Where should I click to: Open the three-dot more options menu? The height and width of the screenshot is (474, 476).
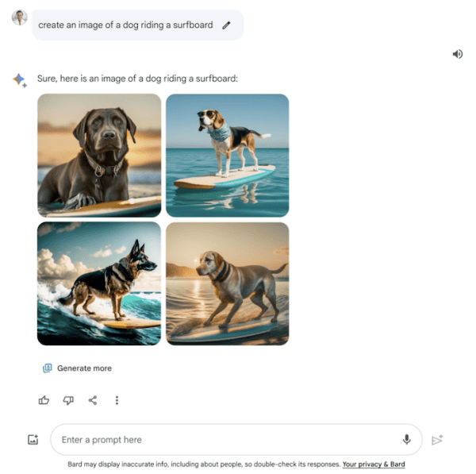[117, 400]
